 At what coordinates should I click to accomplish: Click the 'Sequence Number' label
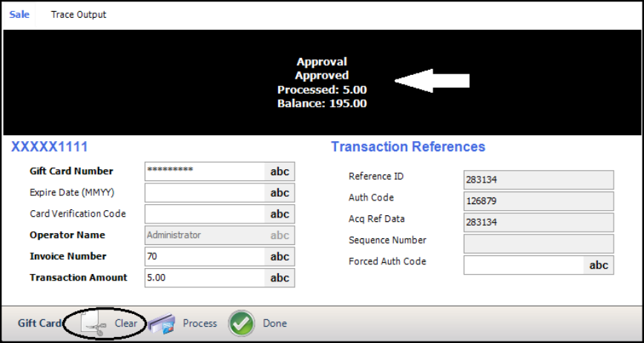pos(387,240)
